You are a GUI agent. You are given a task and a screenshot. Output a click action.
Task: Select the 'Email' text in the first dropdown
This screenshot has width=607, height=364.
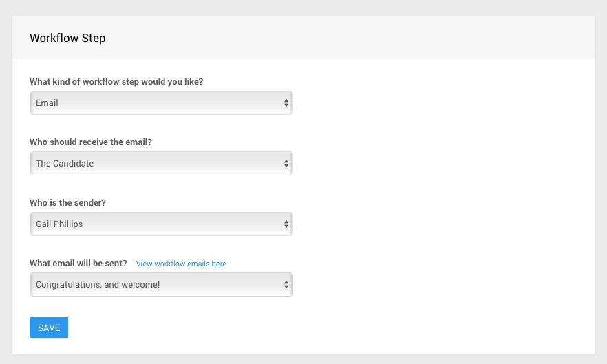pos(47,103)
